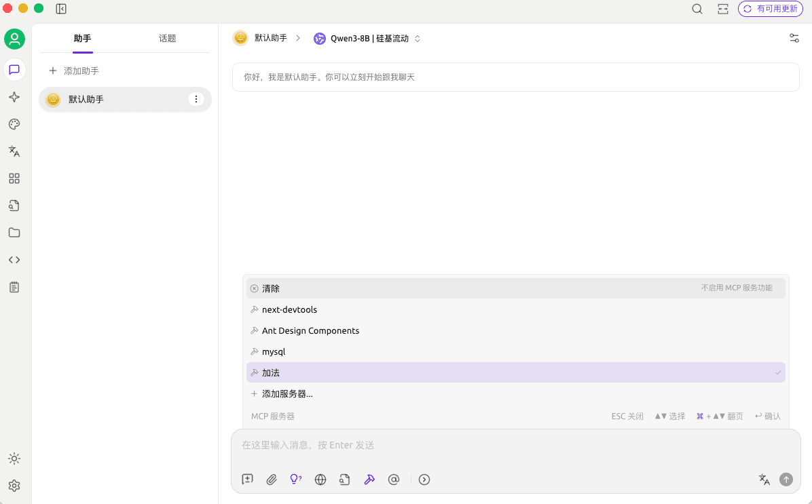Click the 添加助手 button
Image resolution: width=812 pixels, height=504 pixels.
[x=75, y=71]
